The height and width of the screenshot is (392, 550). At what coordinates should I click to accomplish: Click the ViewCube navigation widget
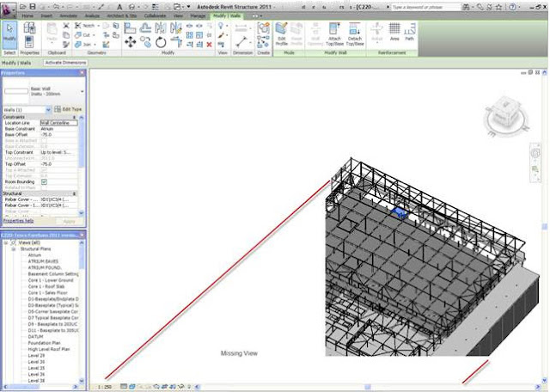coord(506,116)
